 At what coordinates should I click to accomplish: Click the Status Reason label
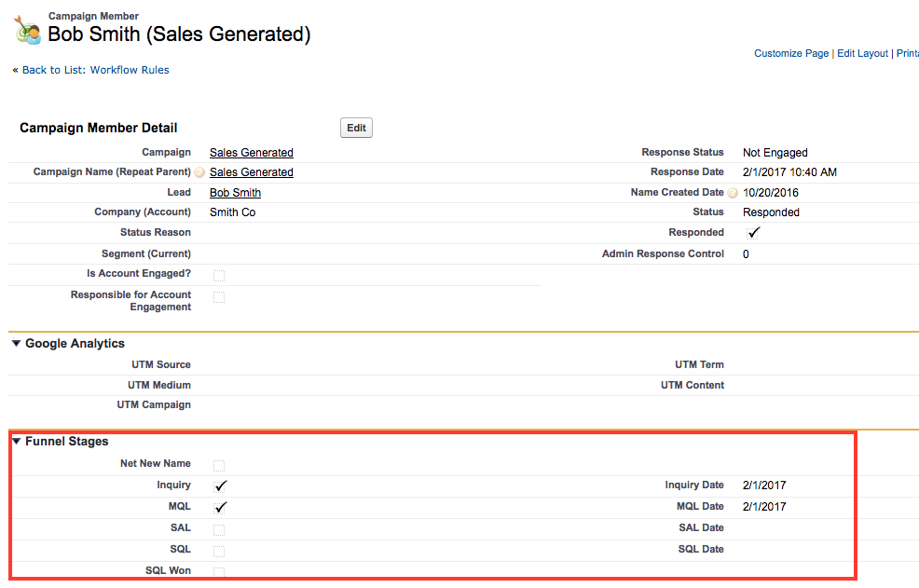[156, 232]
